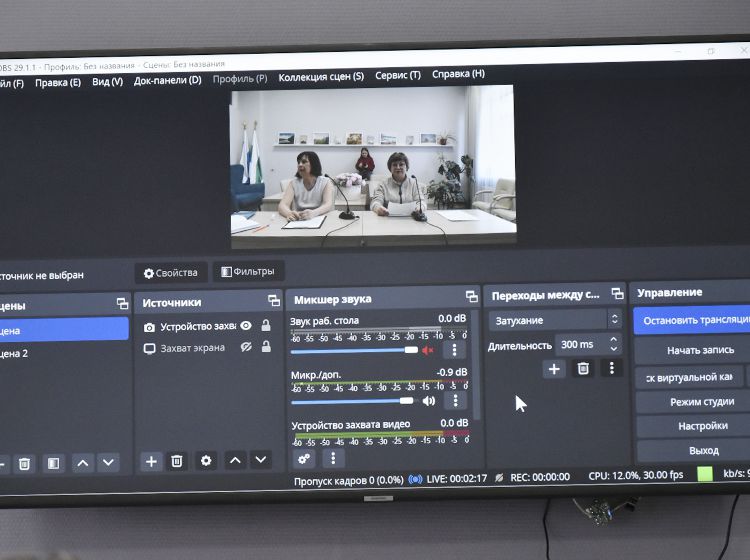Hide the Устройство захвата source eye icon

tap(245, 326)
